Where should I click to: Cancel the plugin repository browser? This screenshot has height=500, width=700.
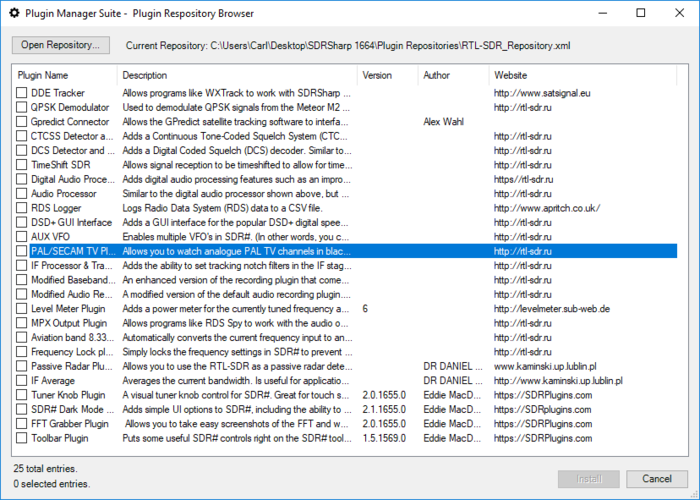[x=657, y=479]
